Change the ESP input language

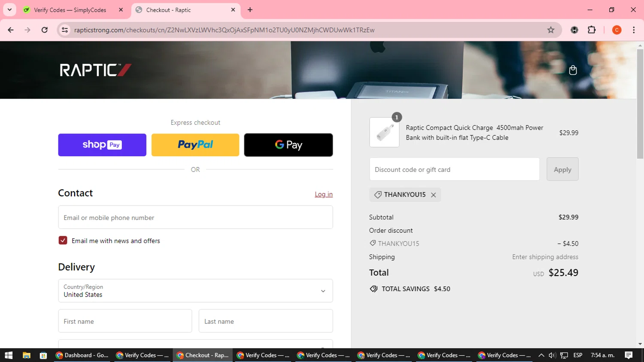[578, 355]
